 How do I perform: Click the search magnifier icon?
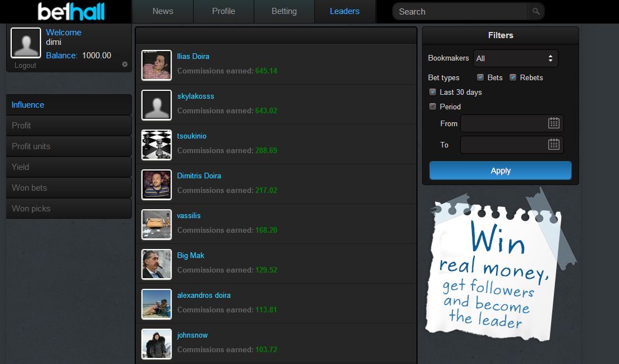[536, 11]
